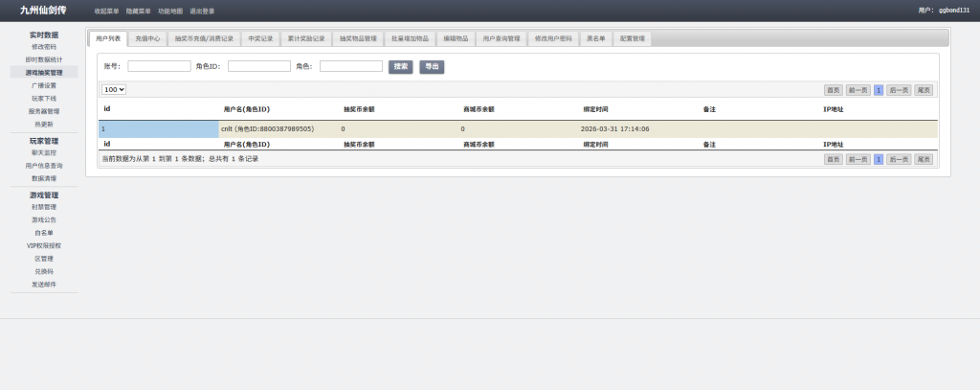Click the bottom 首页 first-page button

coord(834,159)
